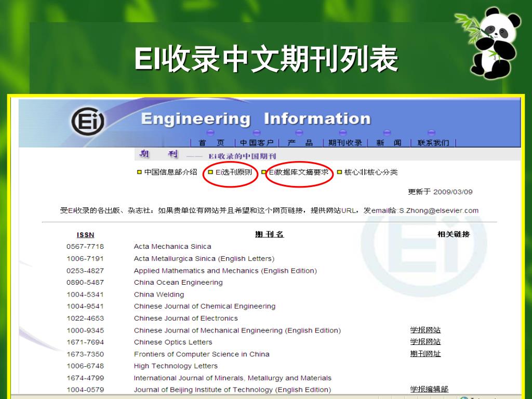
Task: Click ISSN 1004-9541
Action: tap(85, 306)
